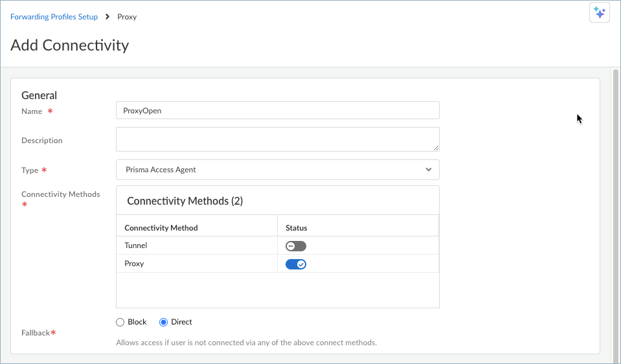Click the fallback help text below radios
Screen dimensions: 621x364
pyautogui.click(x=246, y=342)
